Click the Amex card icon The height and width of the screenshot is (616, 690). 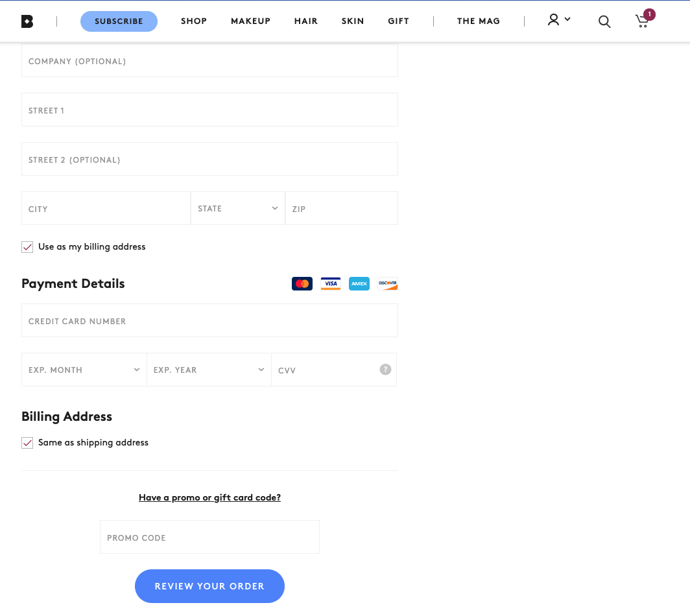coord(359,284)
